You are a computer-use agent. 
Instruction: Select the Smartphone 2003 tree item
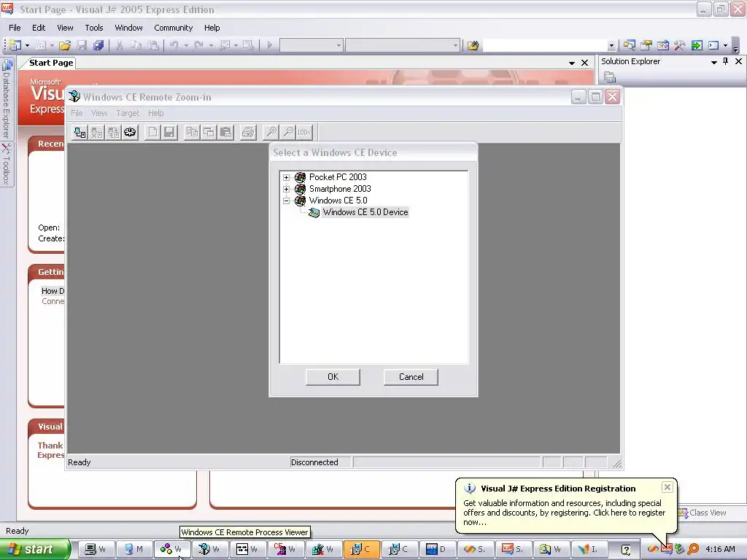point(340,189)
